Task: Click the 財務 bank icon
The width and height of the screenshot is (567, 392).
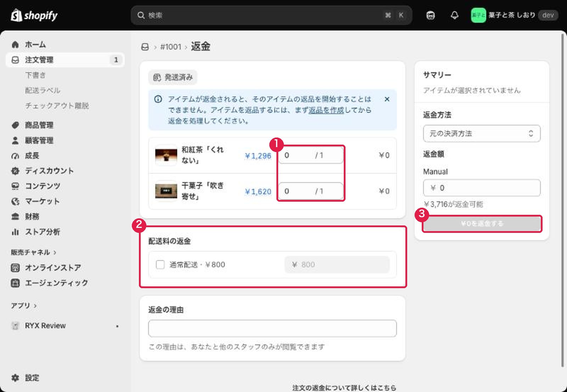Action: point(15,217)
